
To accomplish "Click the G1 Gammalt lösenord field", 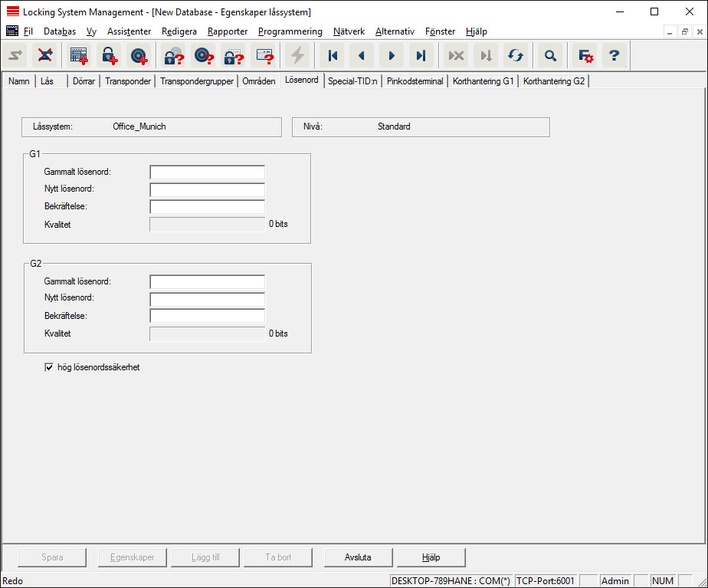I will coord(207,172).
